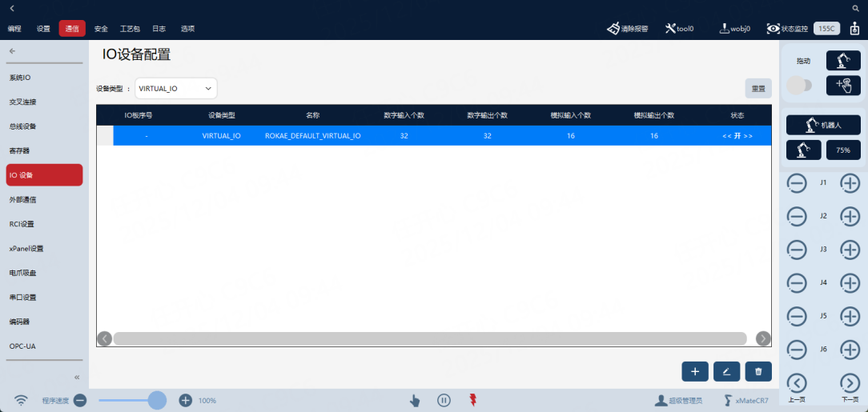Jog J2 in the minus direction
Viewport: 868px width, 412px height.
[797, 216]
